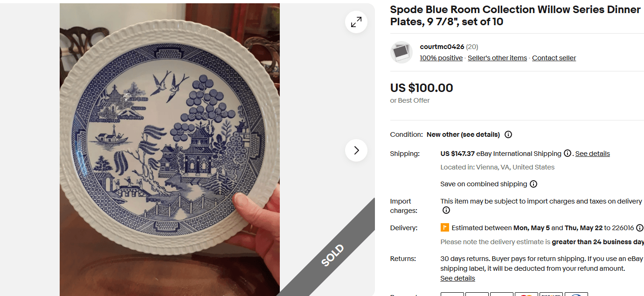Expand the plate photo to fullscreen
The width and height of the screenshot is (644, 296).
coord(356,21)
